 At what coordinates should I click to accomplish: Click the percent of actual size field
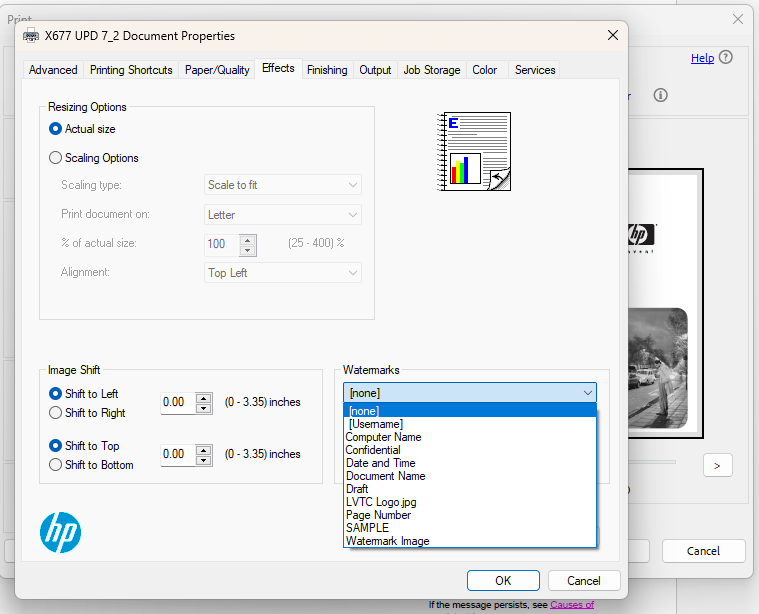click(222, 244)
